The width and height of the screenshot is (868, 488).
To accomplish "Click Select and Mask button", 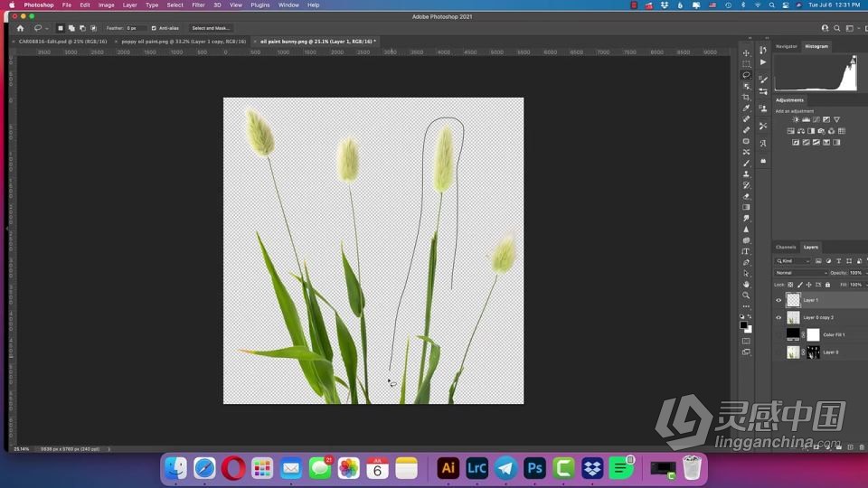I will 211,28.
